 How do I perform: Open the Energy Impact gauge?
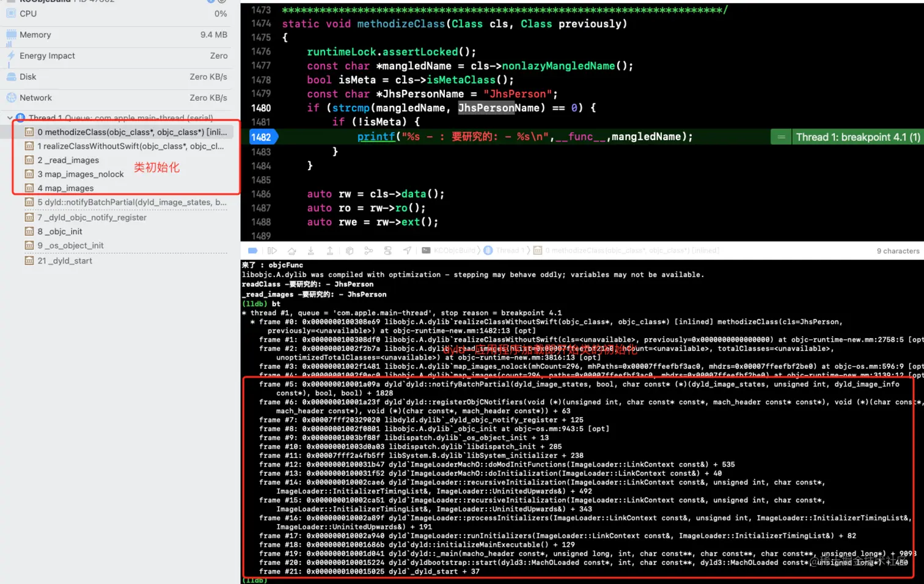(x=116, y=56)
